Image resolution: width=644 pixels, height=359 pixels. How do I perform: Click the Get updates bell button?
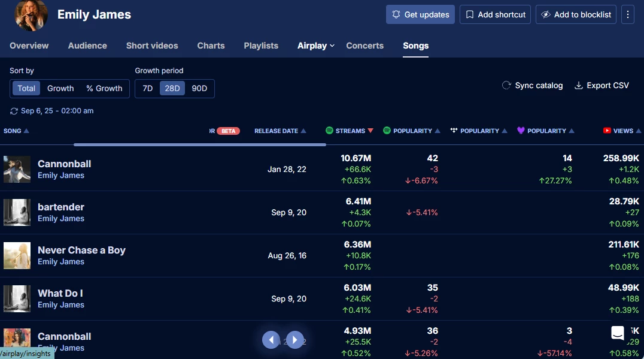pyautogui.click(x=420, y=14)
